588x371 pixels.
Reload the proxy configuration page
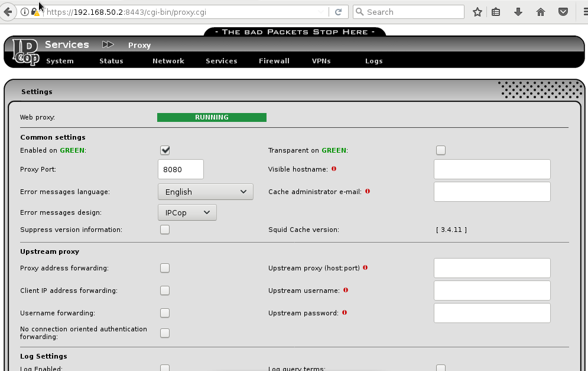[x=337, y=11]
